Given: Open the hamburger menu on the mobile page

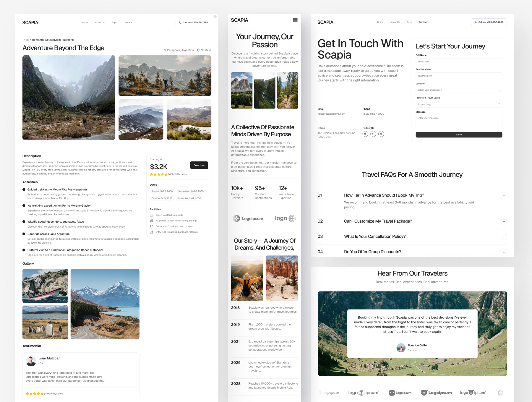Looking at the screenshot, I should click(x=295, y=20).
